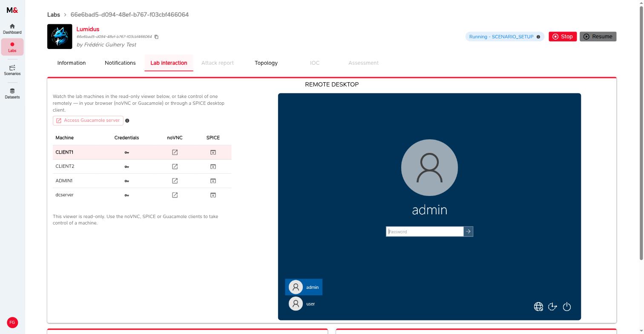
Task: Copy the lab ID with the copy icon
Action: click(x=156, y=37)
